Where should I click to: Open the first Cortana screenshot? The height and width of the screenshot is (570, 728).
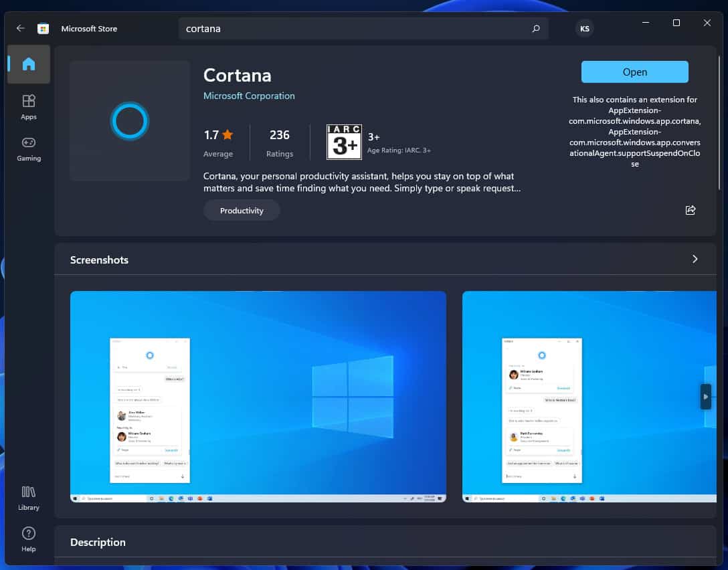(258, 397)
